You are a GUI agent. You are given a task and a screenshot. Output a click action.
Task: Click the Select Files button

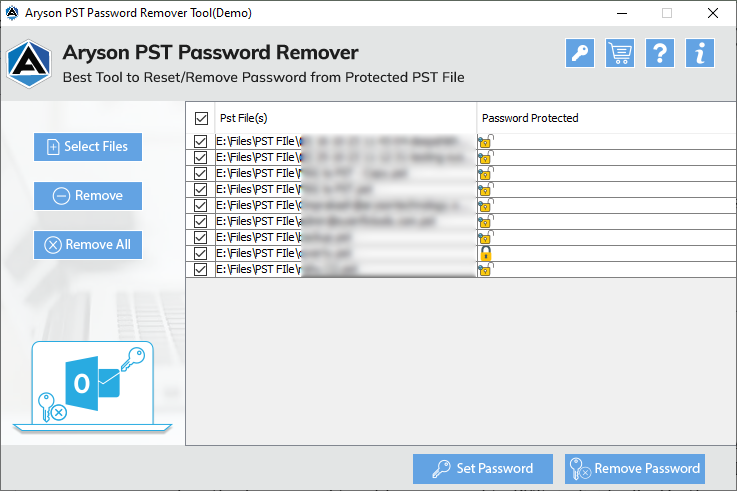88,147
